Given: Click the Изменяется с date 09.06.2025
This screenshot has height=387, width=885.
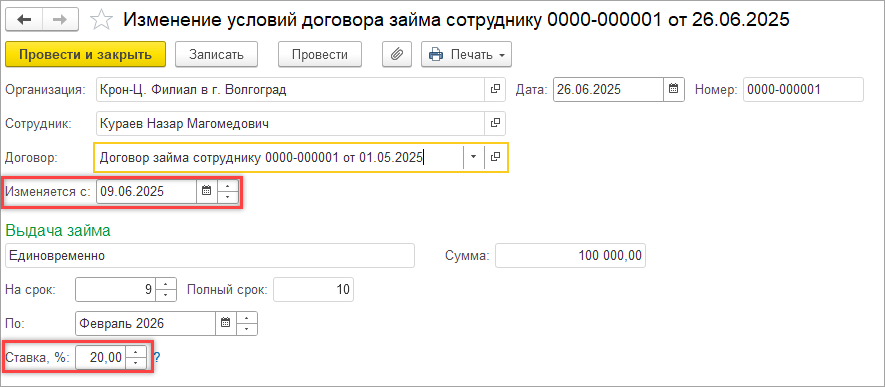Looking at the screenshot, I should 147,191.
